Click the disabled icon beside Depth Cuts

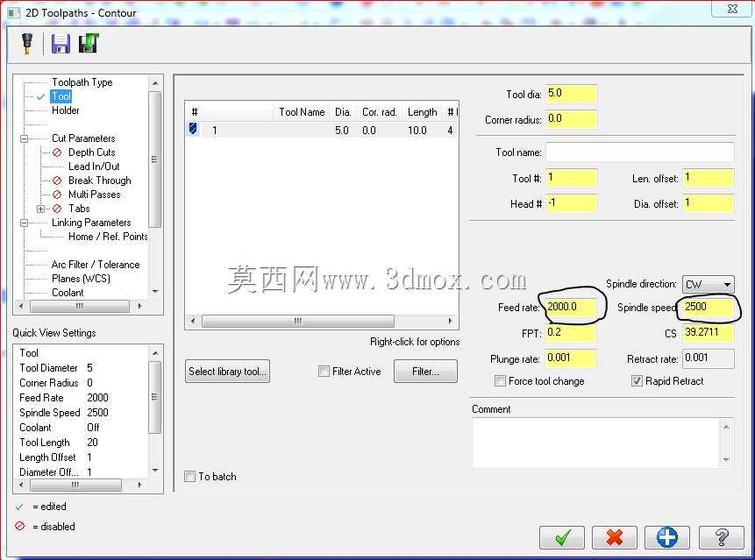click(x=57, y=152)
